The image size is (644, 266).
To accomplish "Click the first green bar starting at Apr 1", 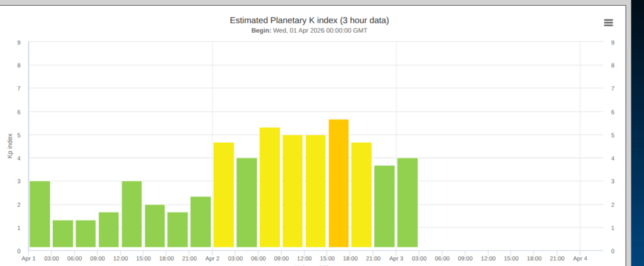I will (40, 214).
